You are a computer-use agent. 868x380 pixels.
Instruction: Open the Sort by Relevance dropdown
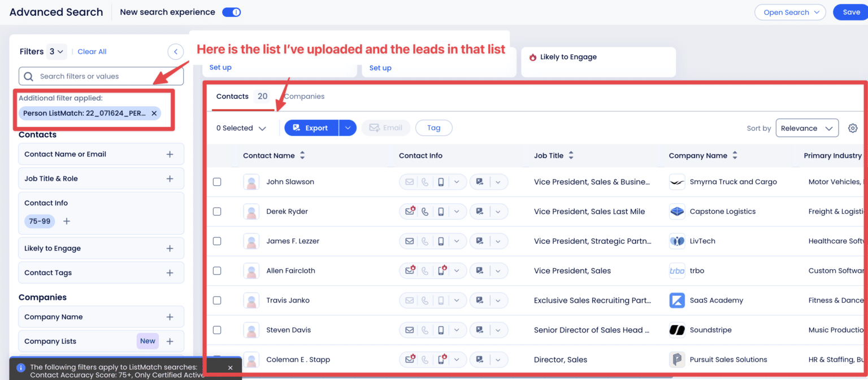807,128
